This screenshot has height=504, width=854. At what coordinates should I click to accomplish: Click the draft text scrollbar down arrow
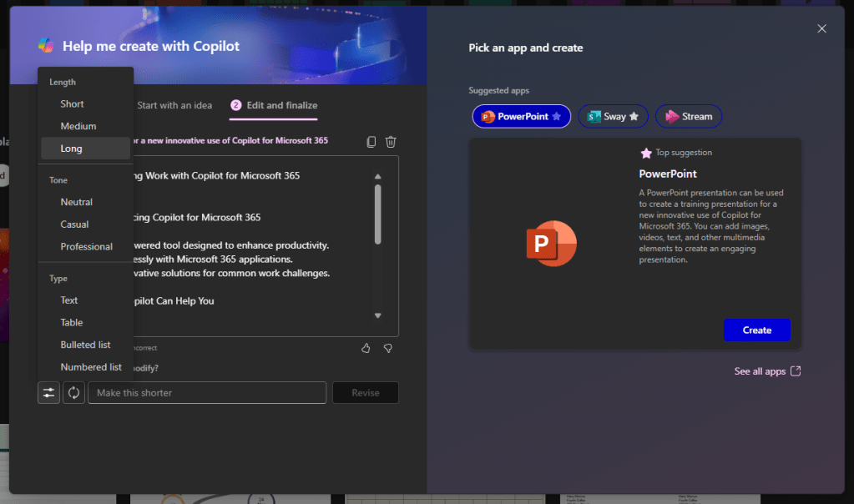tap(377, 315)
